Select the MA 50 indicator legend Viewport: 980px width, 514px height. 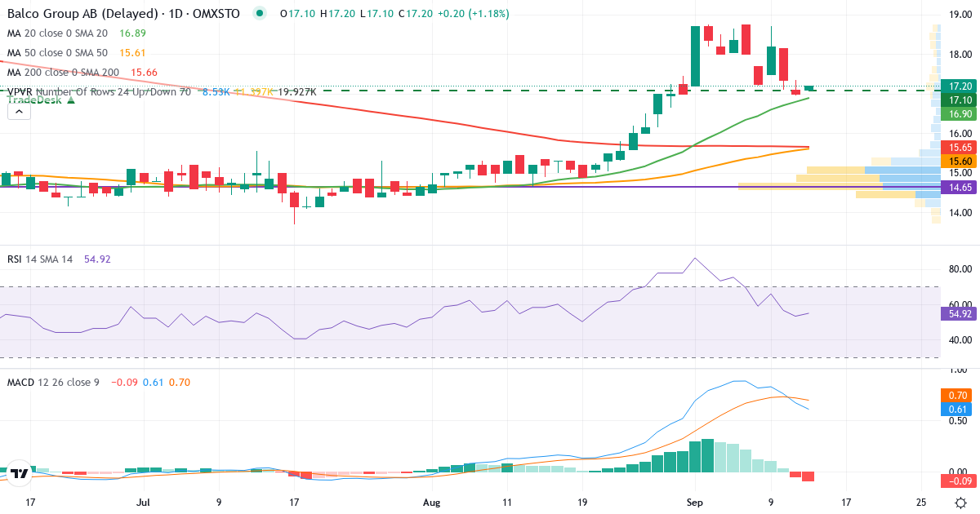(57, 52)
